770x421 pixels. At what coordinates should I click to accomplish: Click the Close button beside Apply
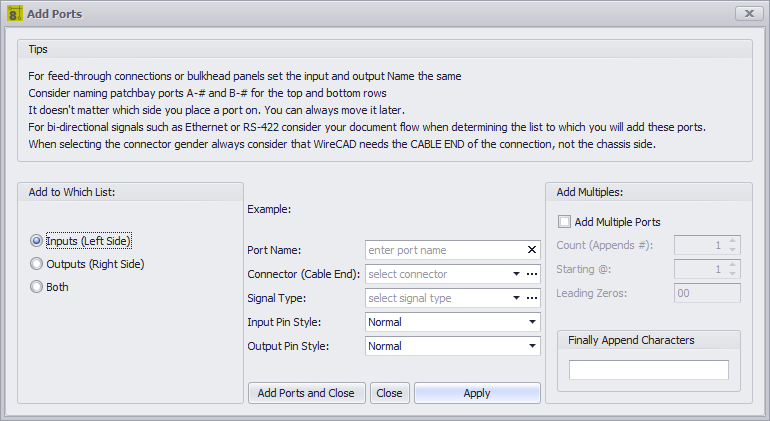[x=389, y=393]
